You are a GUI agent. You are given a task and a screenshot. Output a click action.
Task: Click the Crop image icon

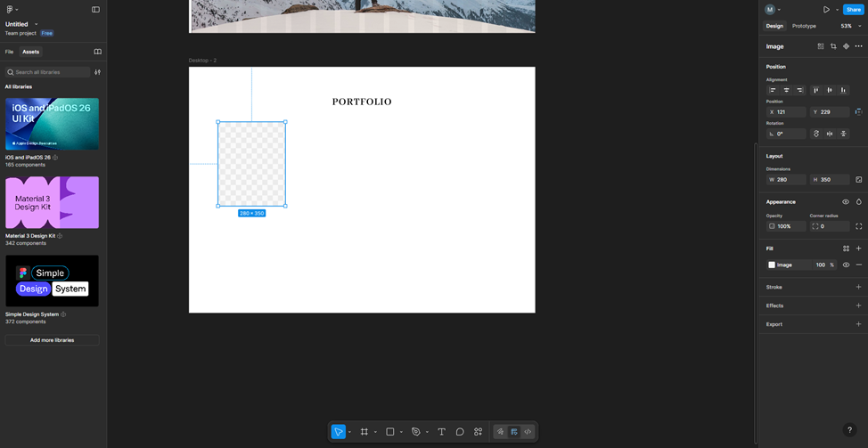833,46
